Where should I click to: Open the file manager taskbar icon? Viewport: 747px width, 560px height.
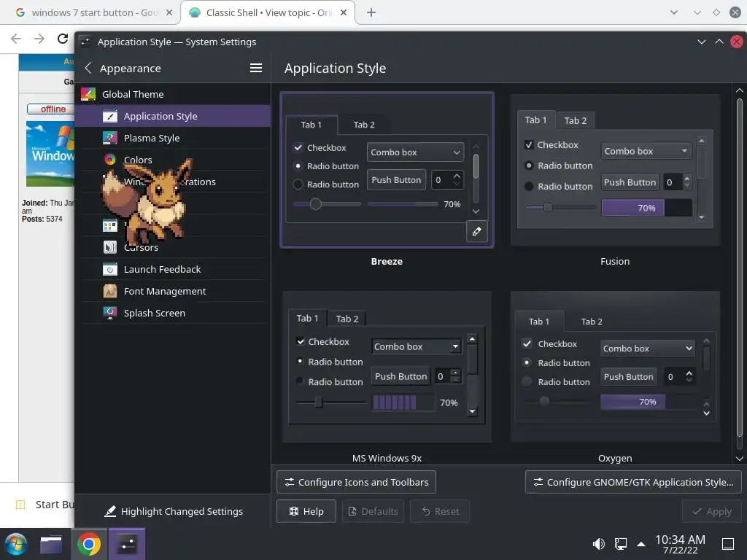point(51,544)
